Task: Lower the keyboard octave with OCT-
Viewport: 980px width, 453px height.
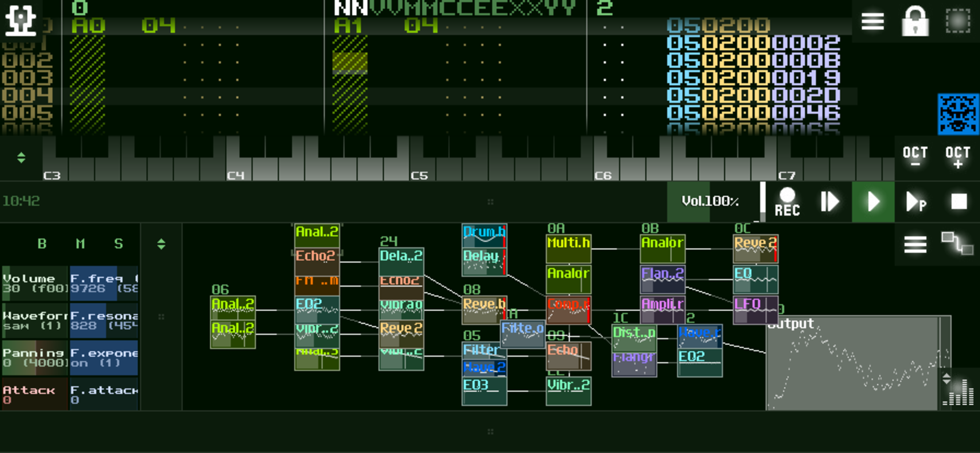Action: click(915, 156)
